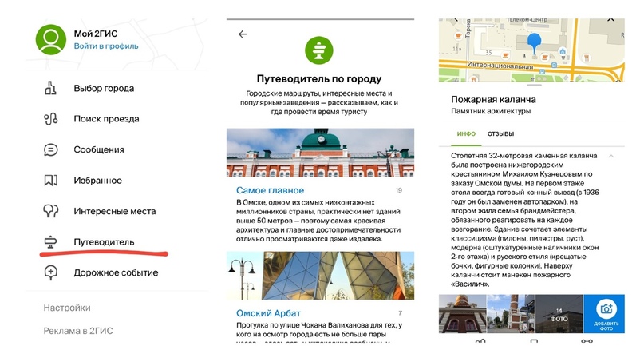
Task: Click the Путеводитель по городу heading
Action: click(x=319, y=78)
